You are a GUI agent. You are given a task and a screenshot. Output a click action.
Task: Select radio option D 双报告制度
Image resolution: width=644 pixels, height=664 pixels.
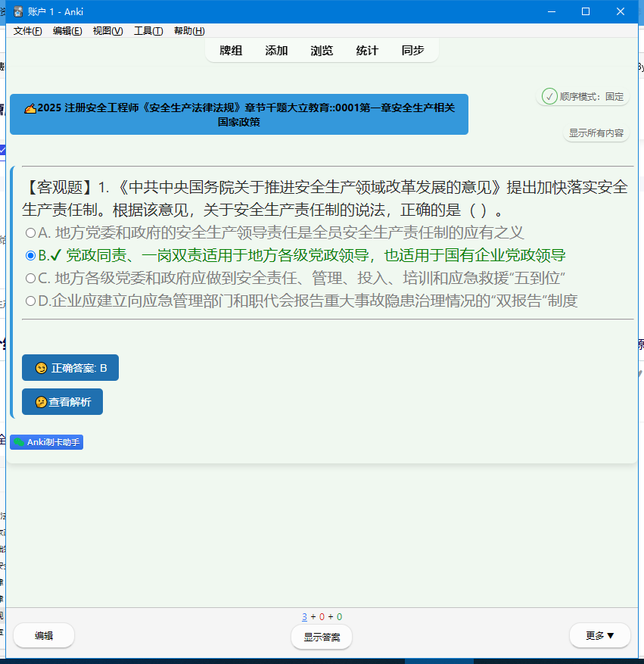point(30,301)
